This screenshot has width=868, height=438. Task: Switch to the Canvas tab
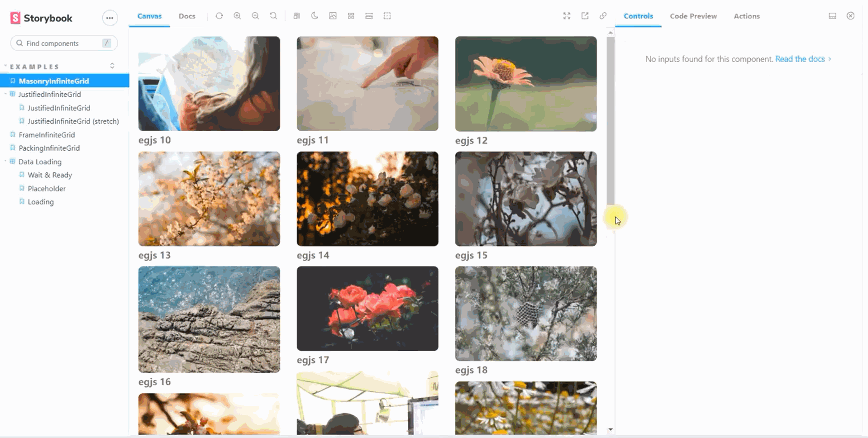[x=149, y=16]
